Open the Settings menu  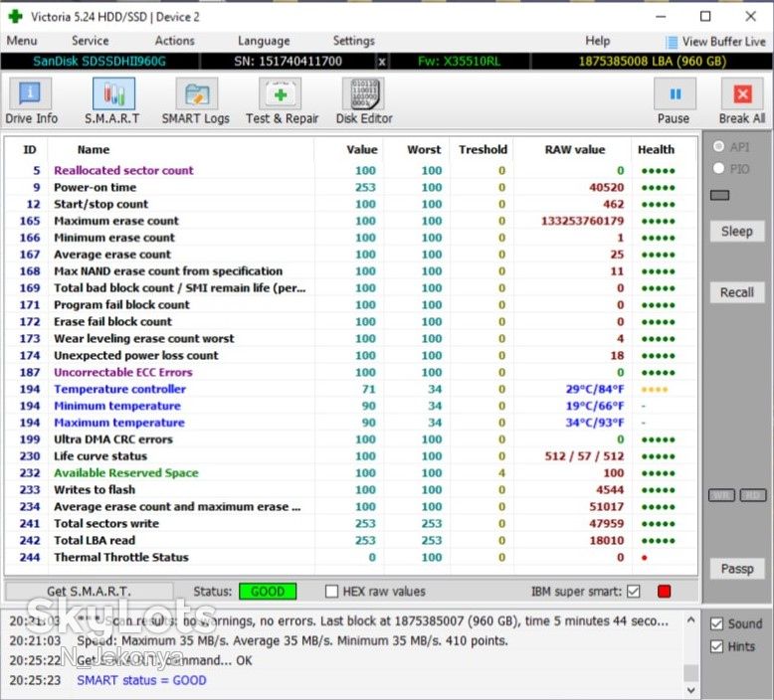pyautogui.click(x=353, y=41)
